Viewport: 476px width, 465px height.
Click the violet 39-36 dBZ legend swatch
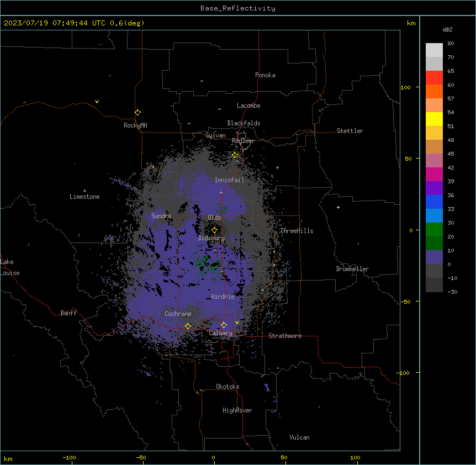click(x=434, y=188)
